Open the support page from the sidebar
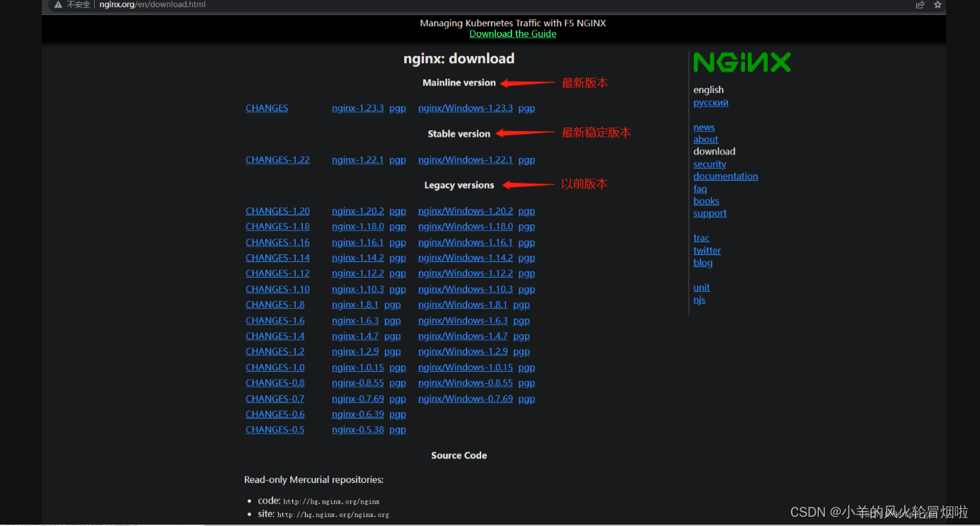 (x=710, y=213)
